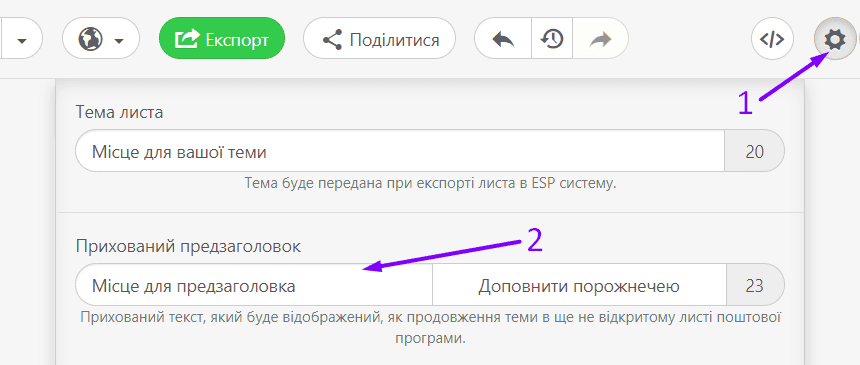Undo the last action arrow
This screenshot has width=860, height=365.
503,39
